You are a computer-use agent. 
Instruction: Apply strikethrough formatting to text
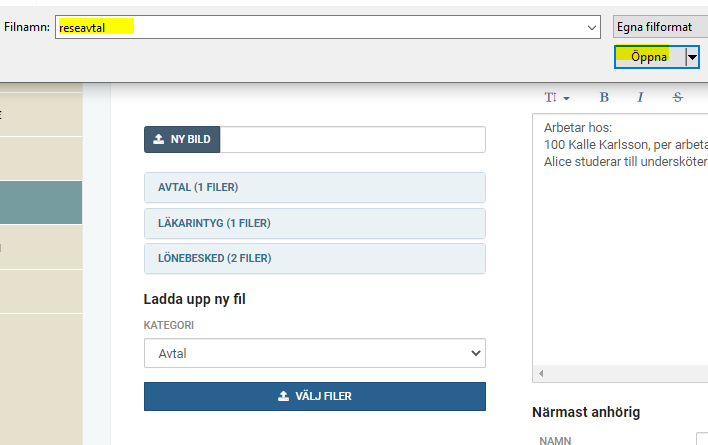[x=677, y=97]
